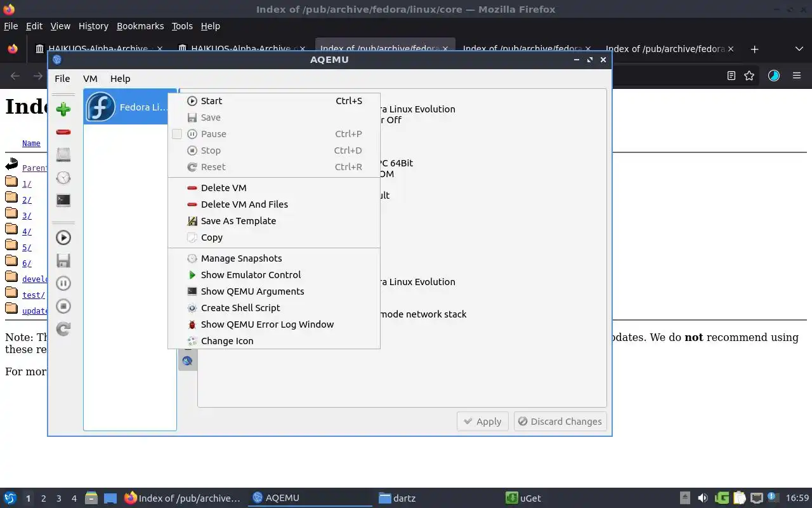The width and height of the screenshot is (812, 508).
Task: Click the pause icon in AQEMU sidebar
Action: pyautogui.click(x=63, y=283)
